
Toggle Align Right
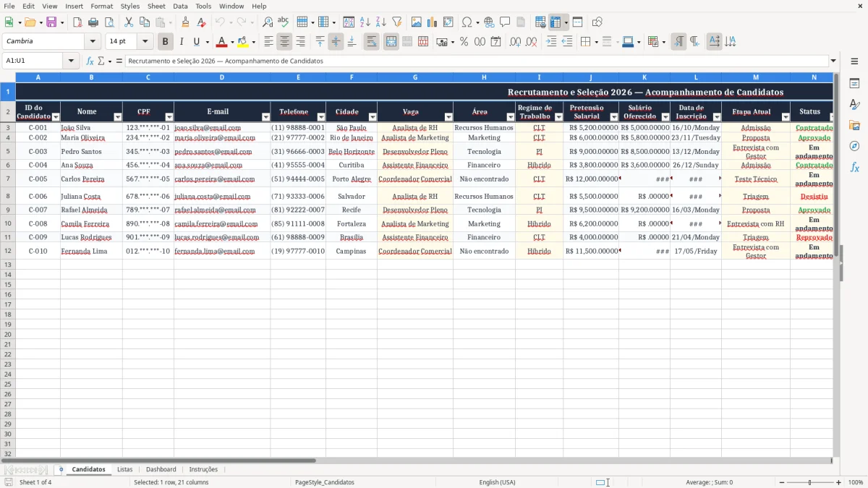(x=300, y=42)
